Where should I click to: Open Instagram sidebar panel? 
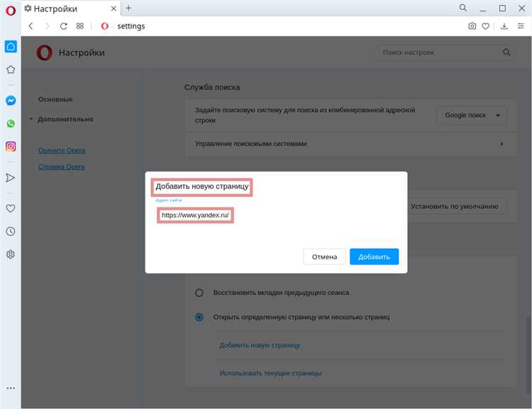point(11,147)
